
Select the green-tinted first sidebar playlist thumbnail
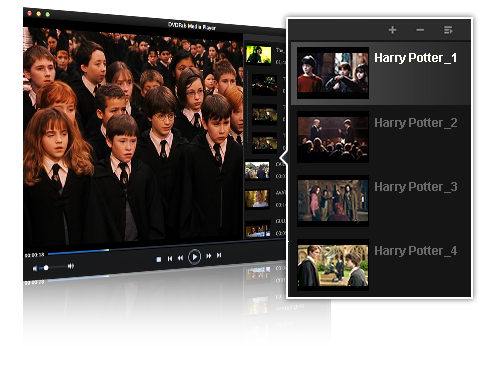[259, 55]
